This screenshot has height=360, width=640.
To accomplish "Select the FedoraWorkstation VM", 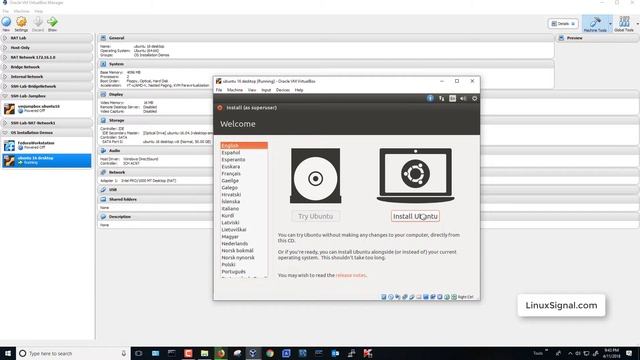I will point(47,145).
